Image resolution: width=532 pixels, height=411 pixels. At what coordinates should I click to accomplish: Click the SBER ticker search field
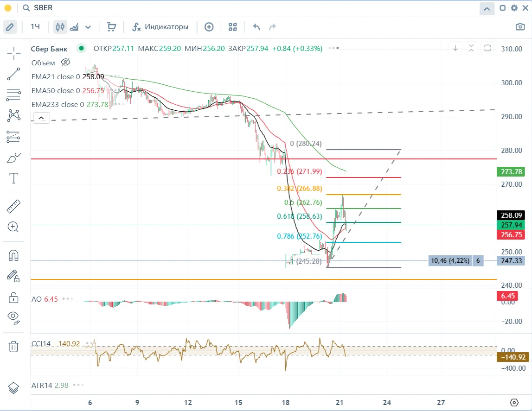(x=43, y=8)
